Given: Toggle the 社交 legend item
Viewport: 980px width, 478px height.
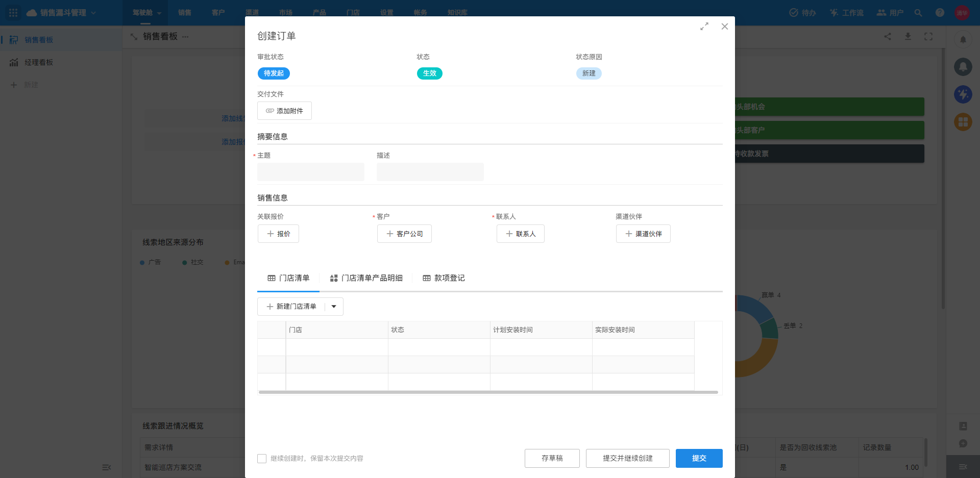Looking at the screenshot, I should (193, 262).
